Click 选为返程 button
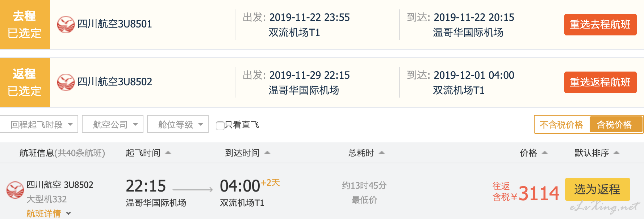This screenshot has height=219, width=644. 597,189
